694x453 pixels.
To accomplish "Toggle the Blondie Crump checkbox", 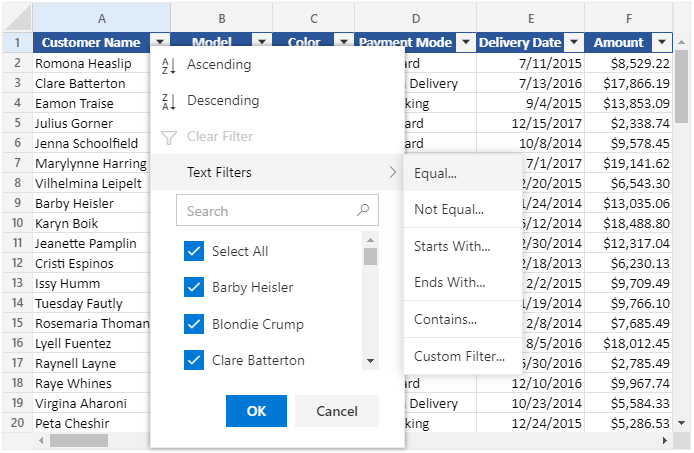I will click(194, 324).
